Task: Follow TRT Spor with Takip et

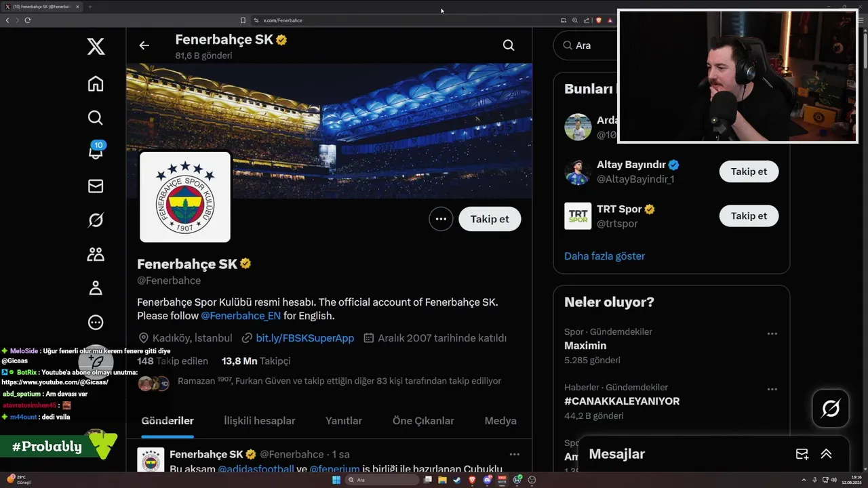Action: pos(749,216)
